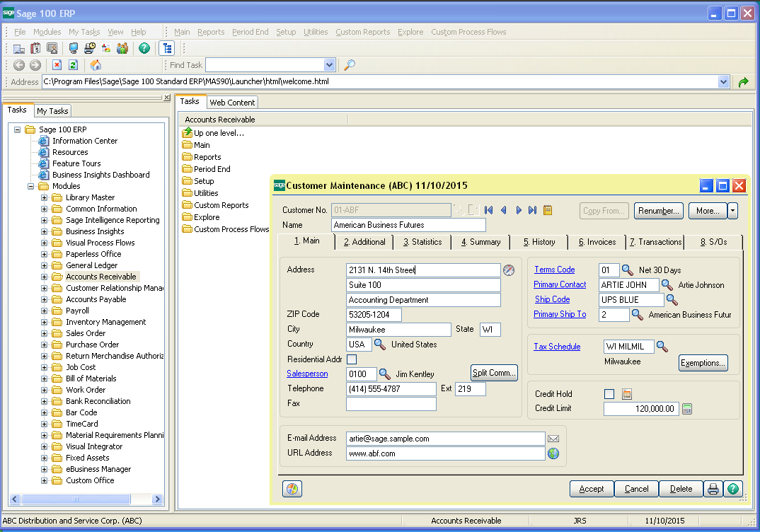Image resolution: width=760 pixels, height=532 pixels.
Task: Click the printer with clock toolbar icon
Action: (x=90, y=48)
